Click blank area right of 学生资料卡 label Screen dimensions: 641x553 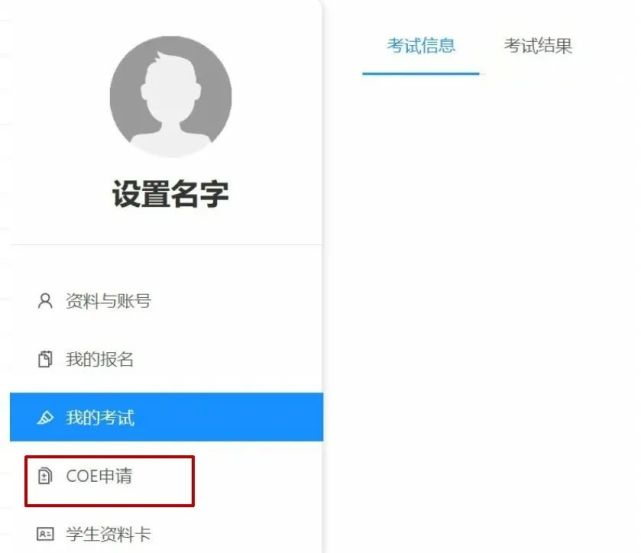click(x=237, y=534)
